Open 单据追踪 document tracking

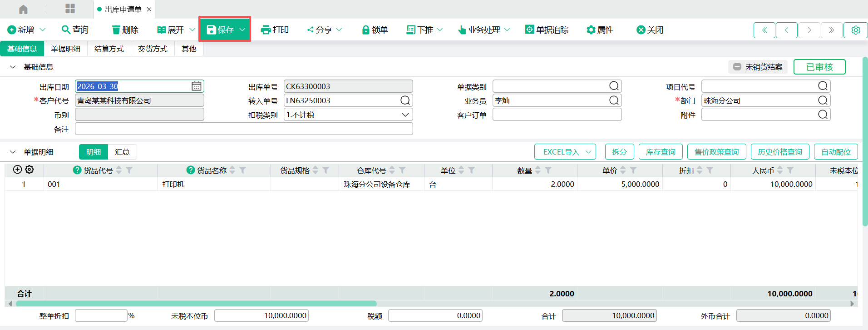point(547,30)
